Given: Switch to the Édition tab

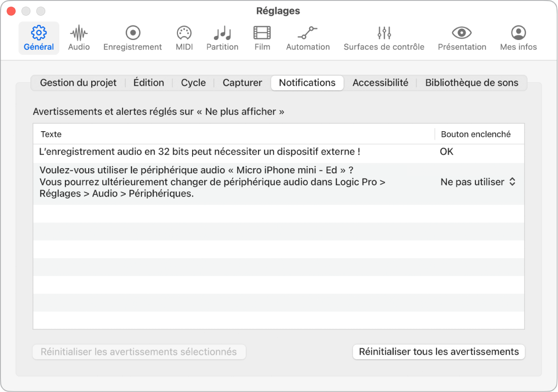Looking at the screenshot, I should [148, 83].
